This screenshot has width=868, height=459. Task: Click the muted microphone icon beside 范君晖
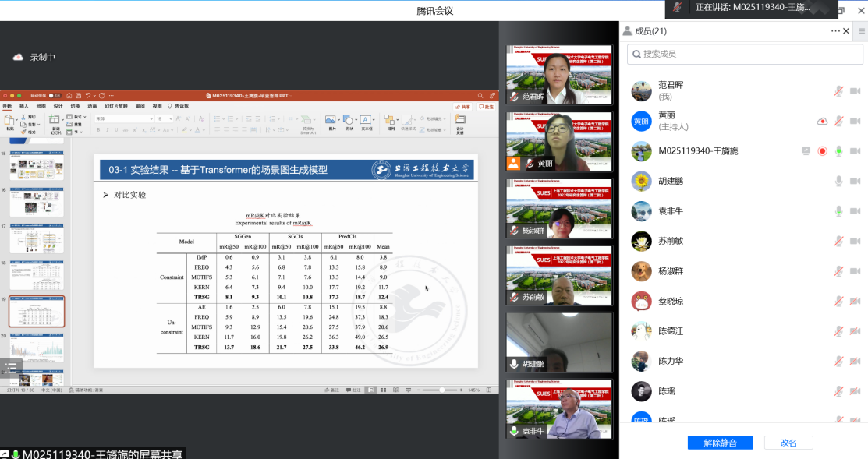point(838,91)
